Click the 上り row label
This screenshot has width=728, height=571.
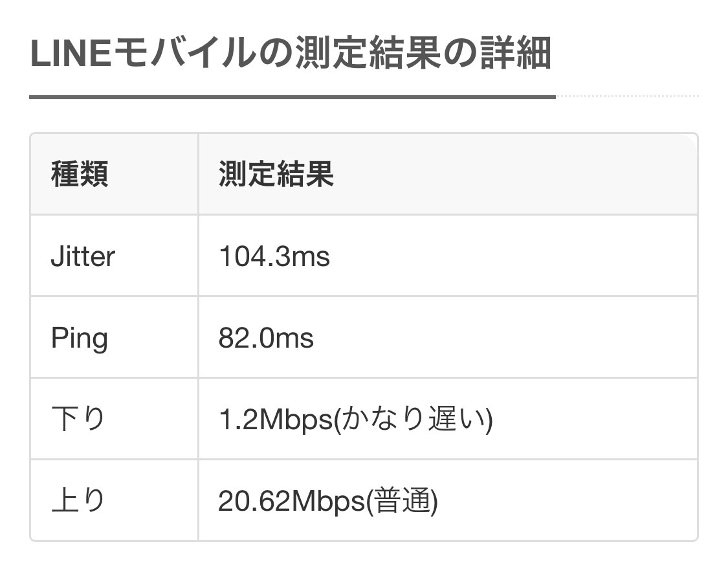(78, 500)
